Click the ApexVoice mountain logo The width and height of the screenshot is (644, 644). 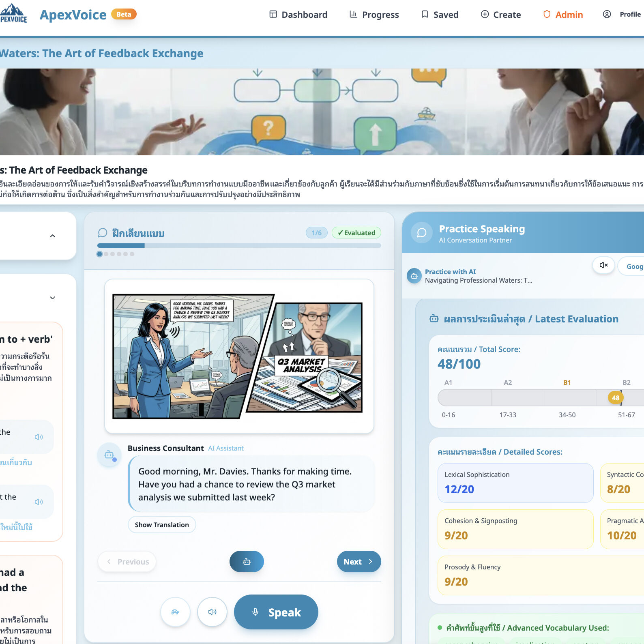[14, 14]
